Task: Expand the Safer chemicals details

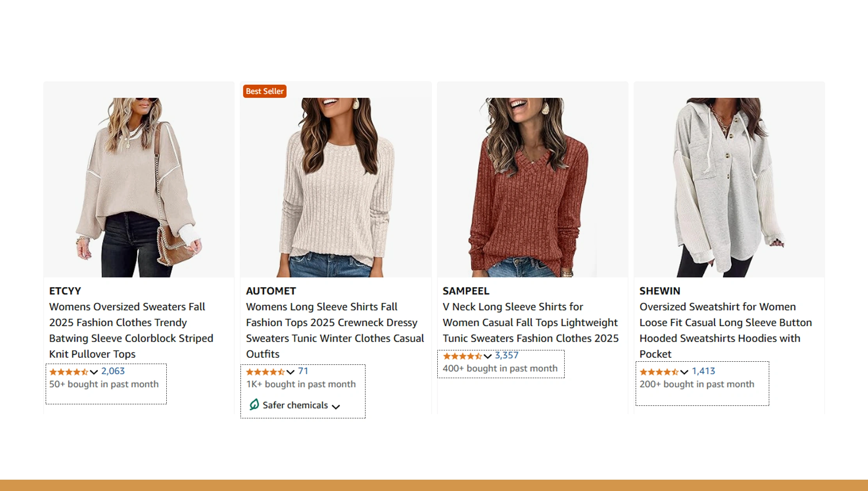Action: 336,406
